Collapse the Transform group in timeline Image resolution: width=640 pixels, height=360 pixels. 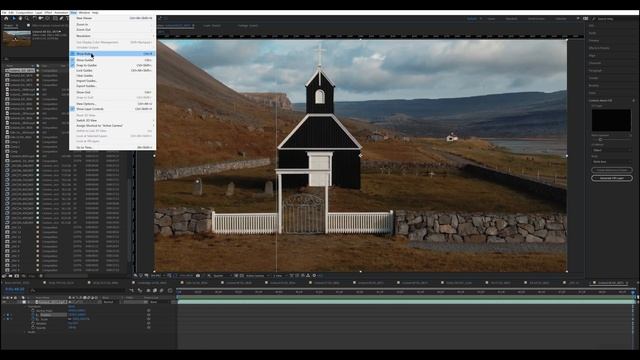coord(26,307)
